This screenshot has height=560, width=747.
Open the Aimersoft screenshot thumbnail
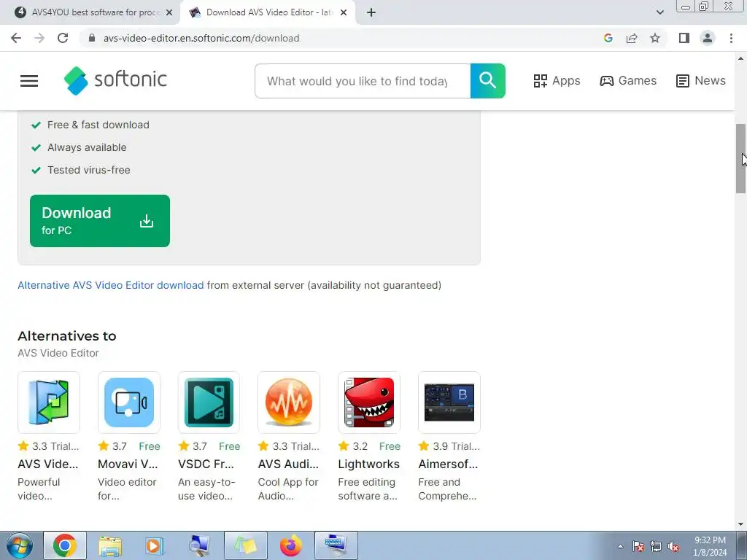(449, 402)
